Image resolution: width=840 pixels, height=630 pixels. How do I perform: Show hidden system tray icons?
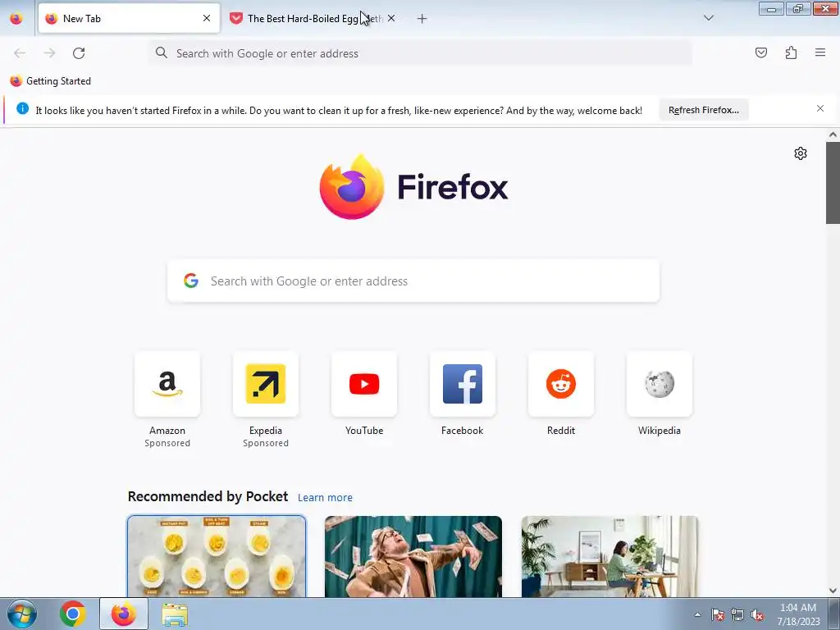click(x=697, y=614)
